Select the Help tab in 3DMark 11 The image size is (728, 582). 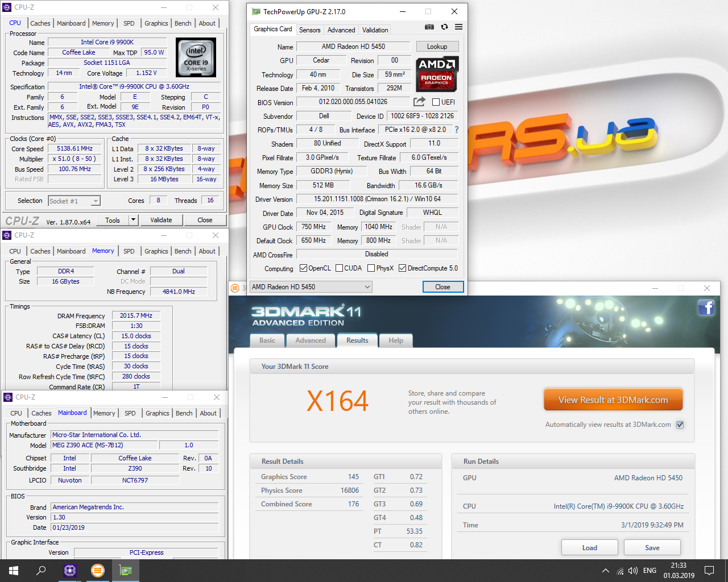[396, 340]
